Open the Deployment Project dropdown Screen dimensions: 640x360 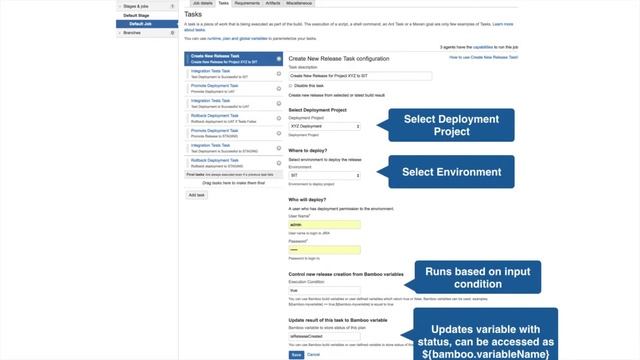click(x=324, y=127)
